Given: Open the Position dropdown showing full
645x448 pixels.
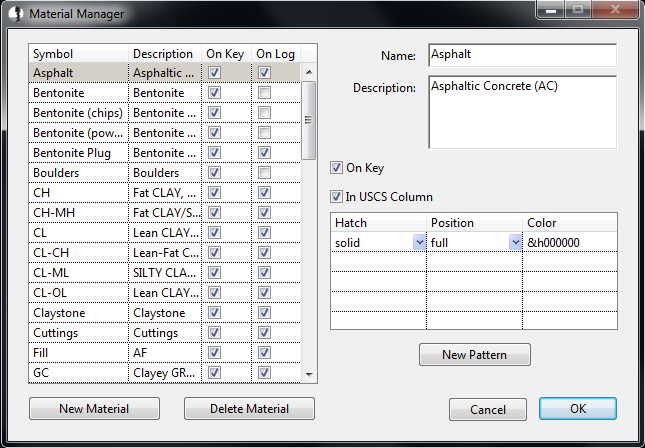Looking at the screenshot, I should (515, 243).
